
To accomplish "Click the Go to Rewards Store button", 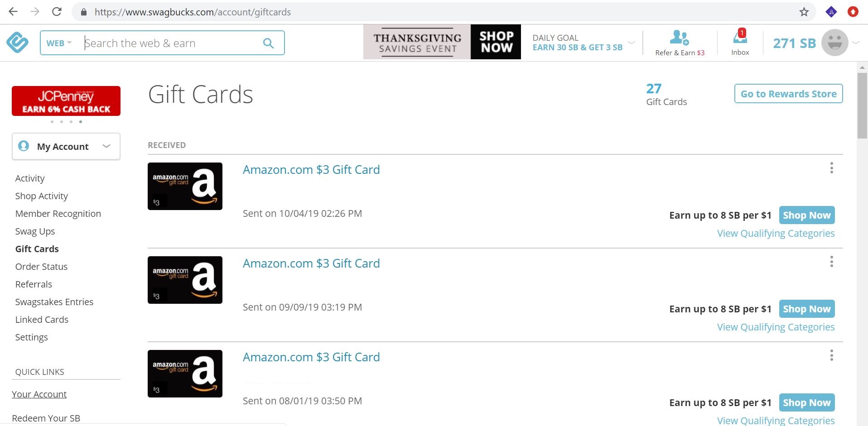I will (788, 93).
